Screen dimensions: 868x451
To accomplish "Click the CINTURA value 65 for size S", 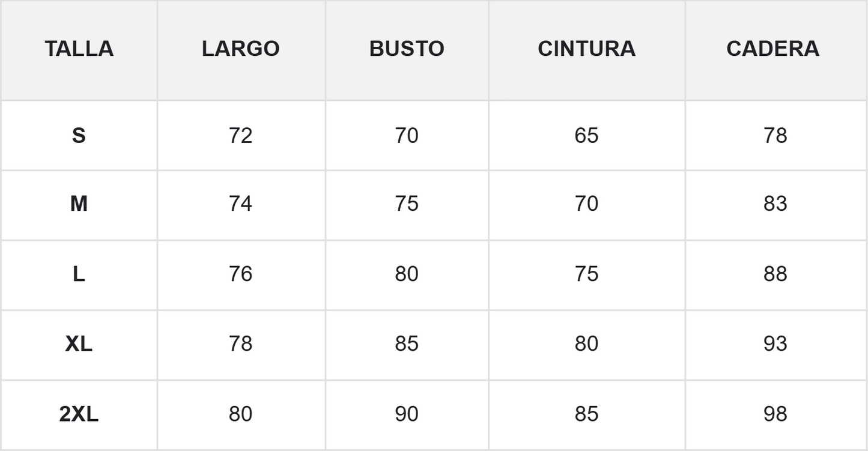I will point(586,136).
